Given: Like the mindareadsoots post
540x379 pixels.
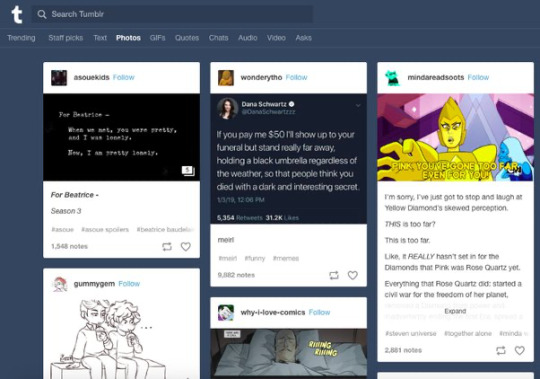Looking at the screenshot, I should click(520, 350).
